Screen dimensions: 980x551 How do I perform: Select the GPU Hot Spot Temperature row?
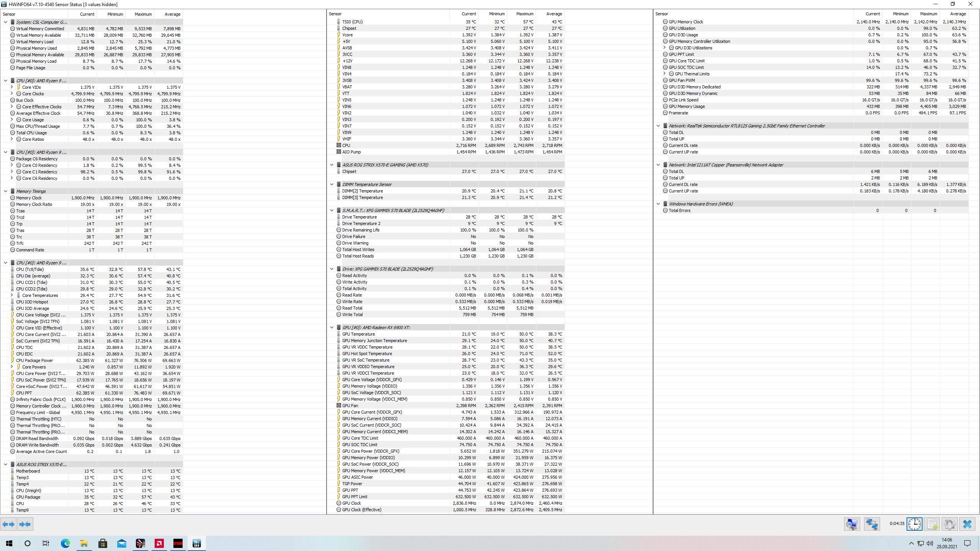(x=446, y=354)
